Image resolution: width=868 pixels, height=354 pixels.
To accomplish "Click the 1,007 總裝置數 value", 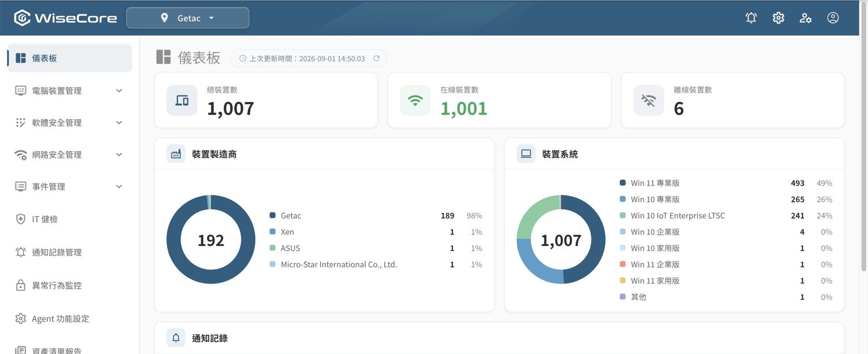I will [231, 108].
